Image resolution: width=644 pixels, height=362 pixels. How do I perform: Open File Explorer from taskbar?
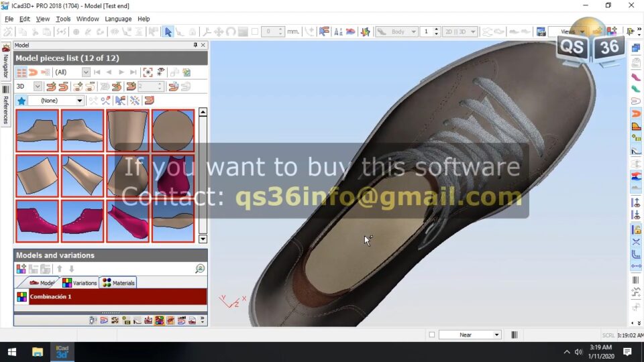(38, 352)
